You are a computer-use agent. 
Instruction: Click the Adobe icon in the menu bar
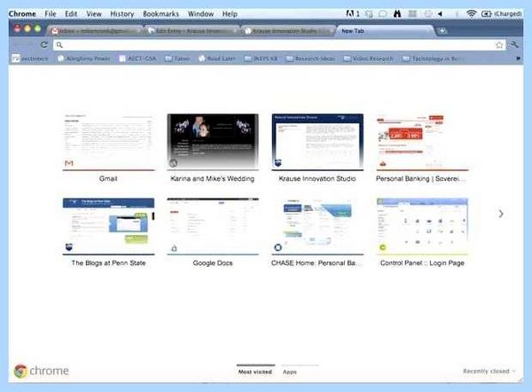pyautogui.click(x=350, y=13)
